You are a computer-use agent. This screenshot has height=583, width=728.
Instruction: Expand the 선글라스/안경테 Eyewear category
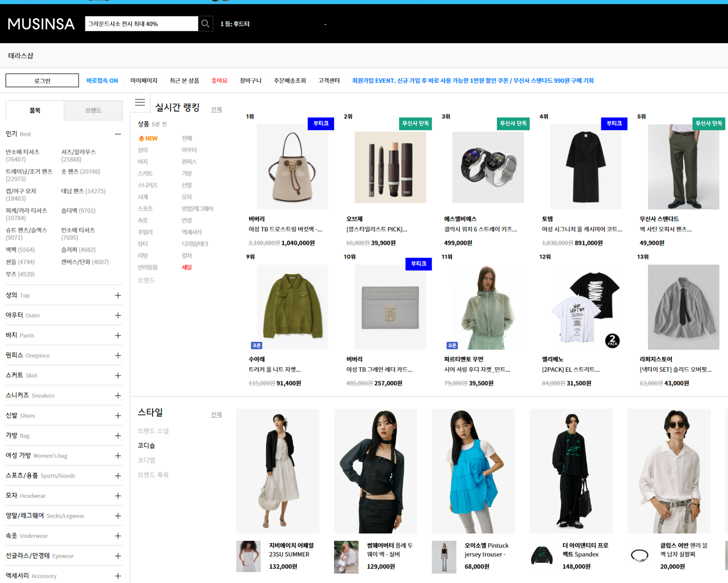click(118, 556)
